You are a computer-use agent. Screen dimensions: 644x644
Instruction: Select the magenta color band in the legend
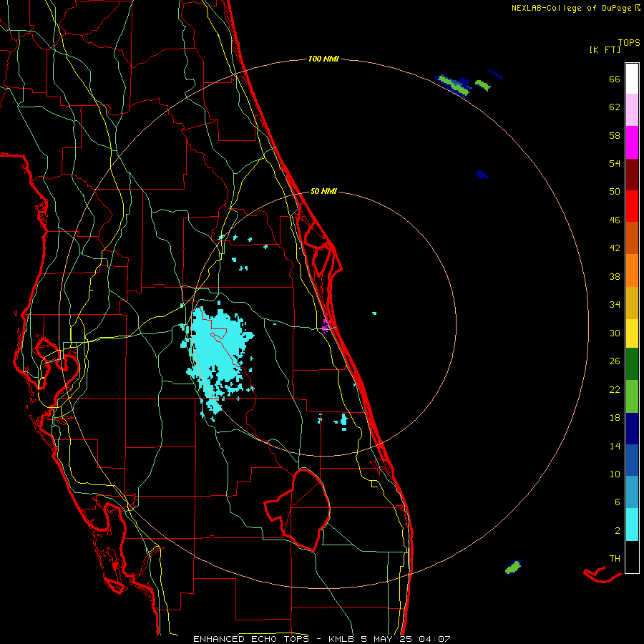click(632, 142)
